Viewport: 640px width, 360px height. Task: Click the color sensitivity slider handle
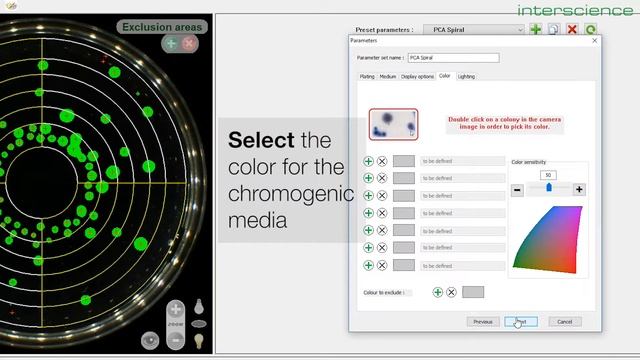549,187
